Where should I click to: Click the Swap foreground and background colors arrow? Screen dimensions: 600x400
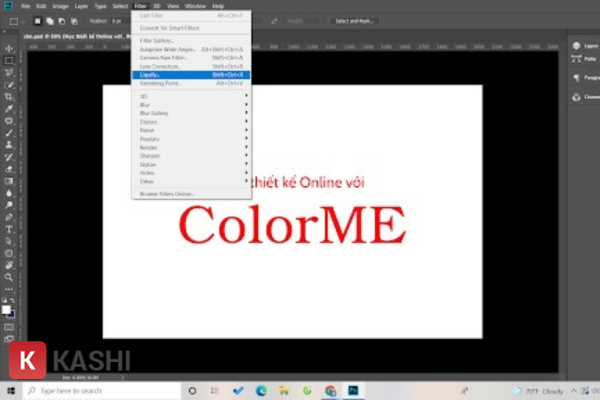point(12,300)
